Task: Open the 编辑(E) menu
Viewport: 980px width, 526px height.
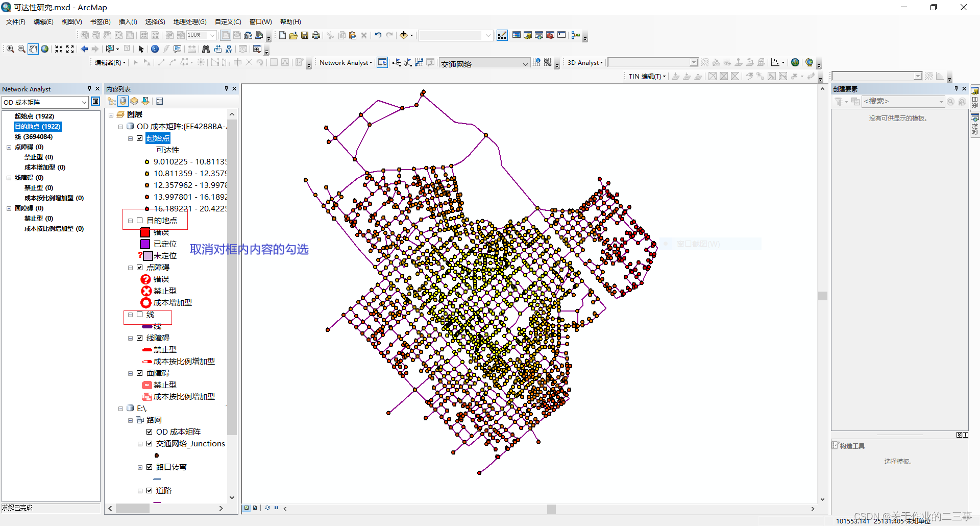Action: tap(43, 21)
